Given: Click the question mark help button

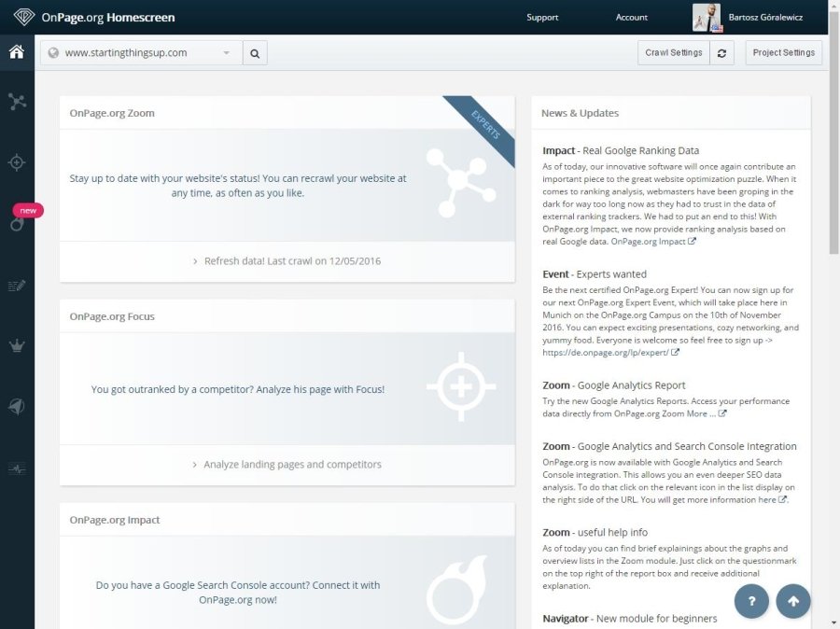Looking at the screenshot, I should point(751,601).
